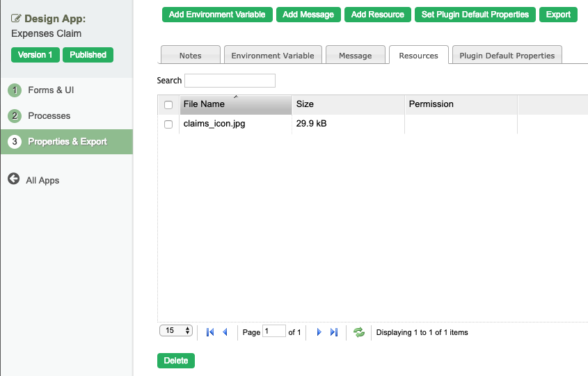Image resolution: width=588 pixels, height=376 pixels.
Task: Open the rows-per-page dropdown
Action: (176, 331)
